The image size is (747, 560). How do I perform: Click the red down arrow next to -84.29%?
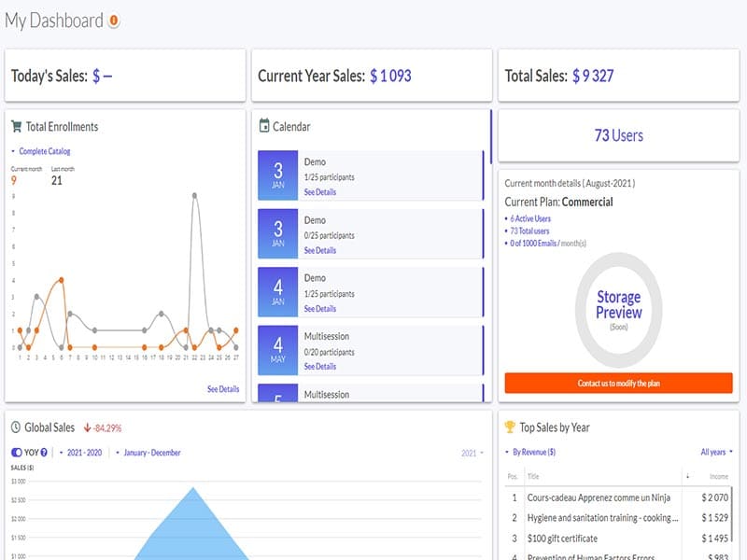pos(87,428)
